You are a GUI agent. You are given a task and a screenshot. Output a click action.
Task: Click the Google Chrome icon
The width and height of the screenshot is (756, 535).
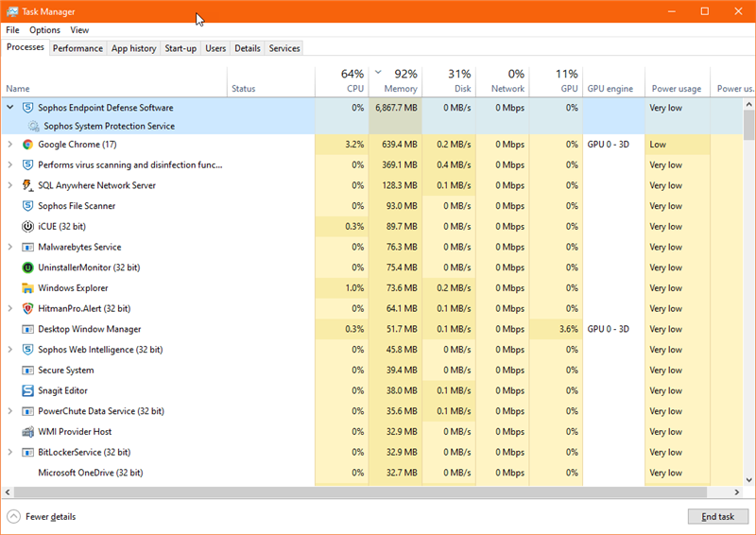28,145
